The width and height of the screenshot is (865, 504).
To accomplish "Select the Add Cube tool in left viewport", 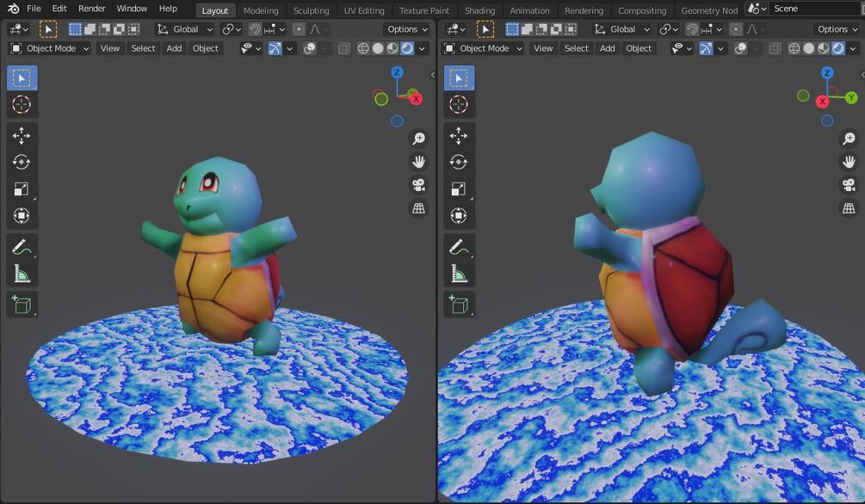I will (22, 304).
